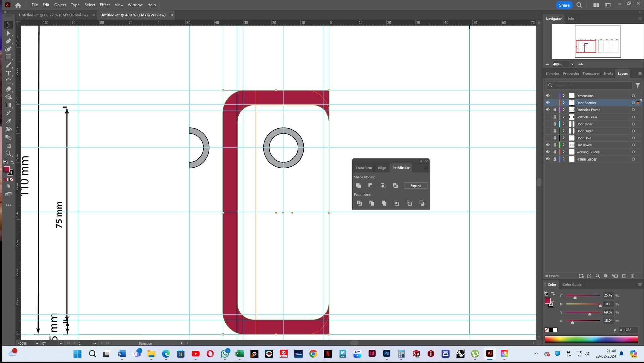The image size is (644, 363).
Task: Delete selection using Layers trash icon
Action: click(633, 276)
